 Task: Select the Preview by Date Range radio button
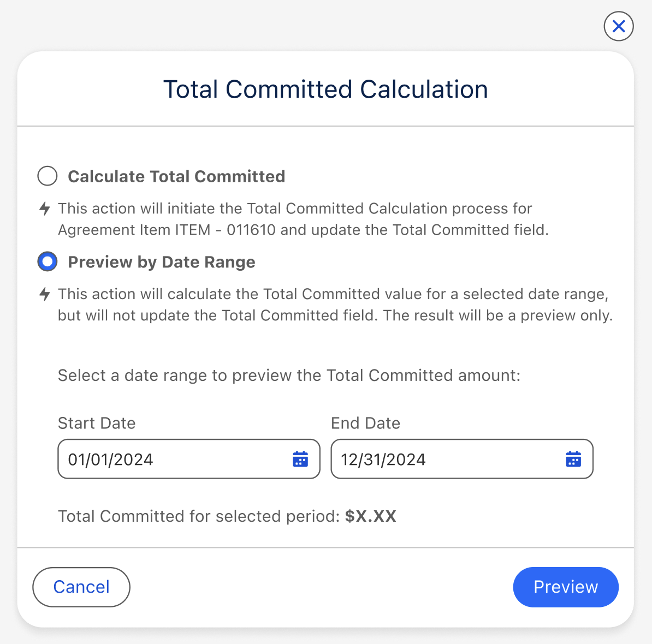coord(48,262)
